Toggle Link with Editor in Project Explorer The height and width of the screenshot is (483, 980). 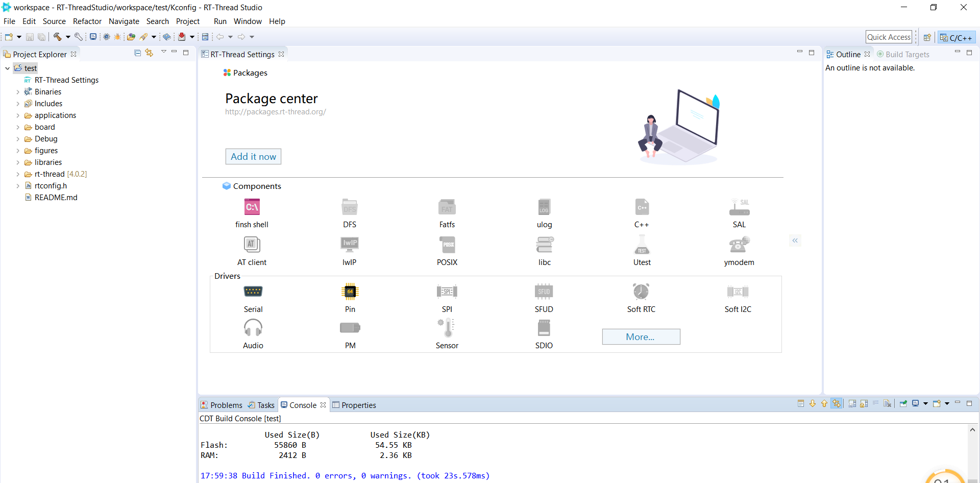(149, 53)
